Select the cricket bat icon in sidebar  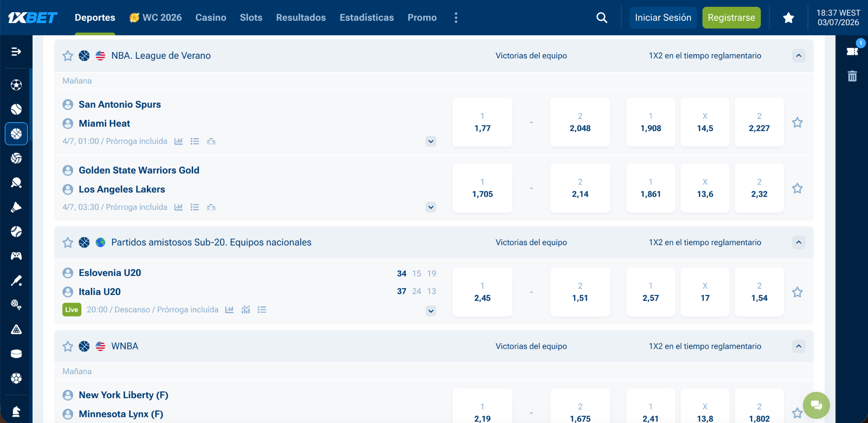[x=16, y=280]
